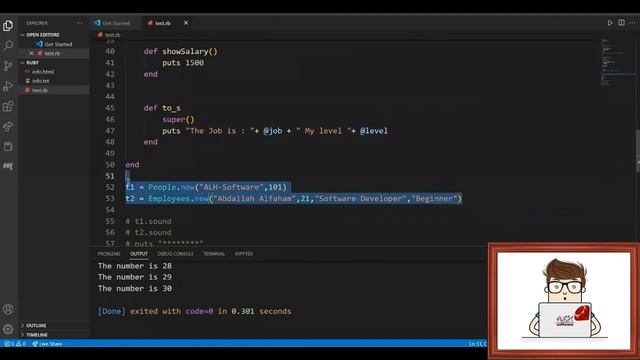Open the Explorer view in activity bar
Image resolution: width=640 pixels, height=360 pixels.
(x=8, y=26)
